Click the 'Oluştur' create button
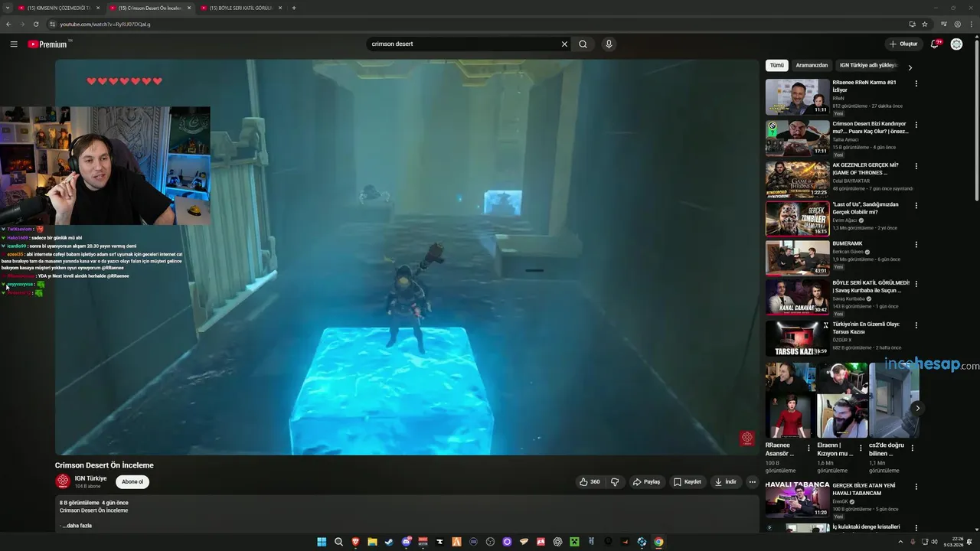Viewport: 980px width, 551px height. pyautogui.click(x=903, y=44)
